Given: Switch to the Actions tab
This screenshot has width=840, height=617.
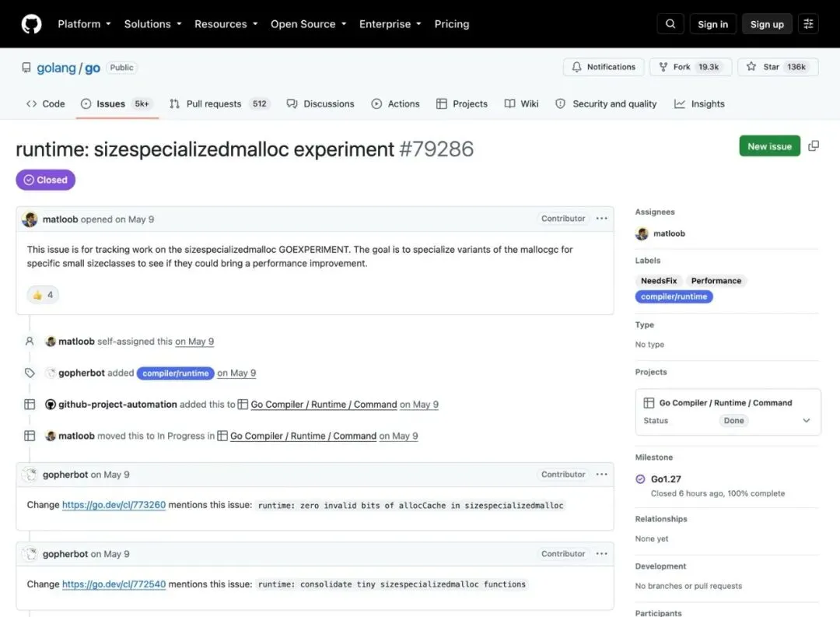Looking at the screenshot, I should click(395, 104).
